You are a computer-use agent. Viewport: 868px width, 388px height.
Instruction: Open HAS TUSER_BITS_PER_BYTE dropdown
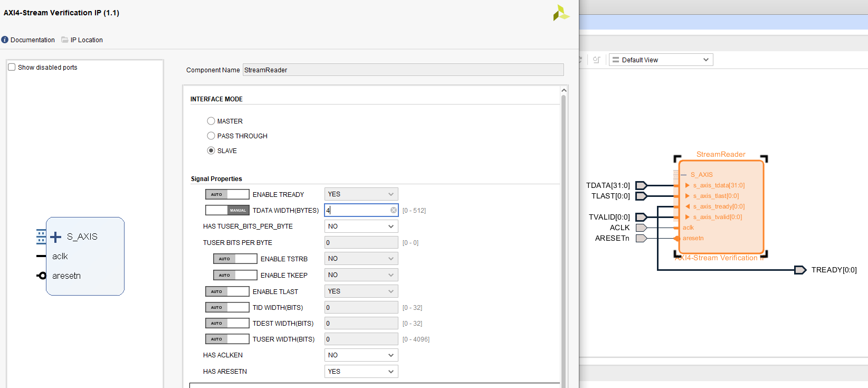tap(361, 226)
